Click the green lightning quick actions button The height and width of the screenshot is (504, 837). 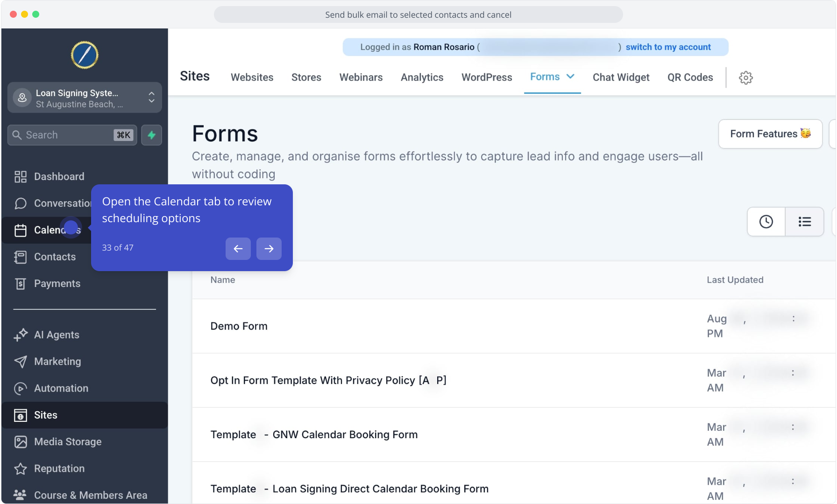pyautogui.click(x=151, y=135)
